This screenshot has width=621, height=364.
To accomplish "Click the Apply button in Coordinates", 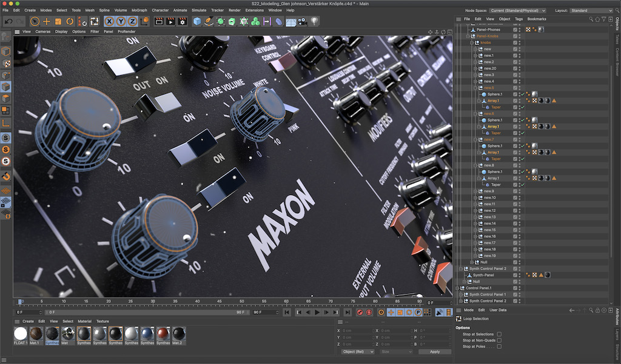I will (x=435, y=352).
